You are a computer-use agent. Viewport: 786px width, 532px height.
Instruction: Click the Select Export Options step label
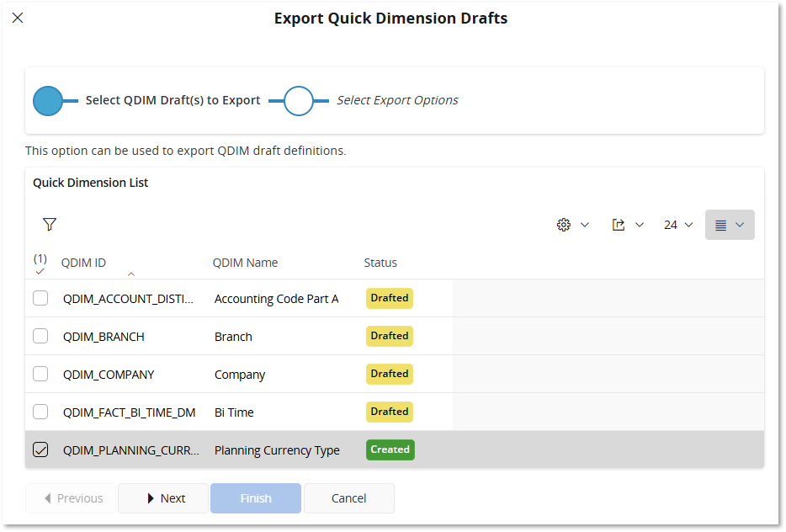coord(397,100)
